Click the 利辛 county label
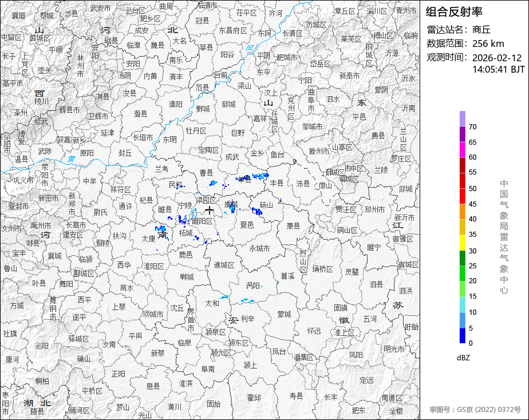This screenshot has width=529, height=420. (x=247, y=319)
